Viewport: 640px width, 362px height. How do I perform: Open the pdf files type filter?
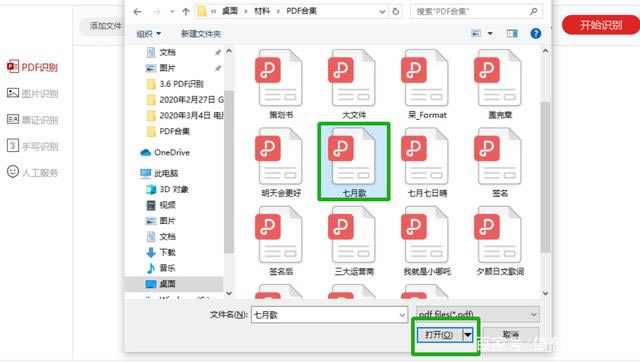[x=478, y=314]
